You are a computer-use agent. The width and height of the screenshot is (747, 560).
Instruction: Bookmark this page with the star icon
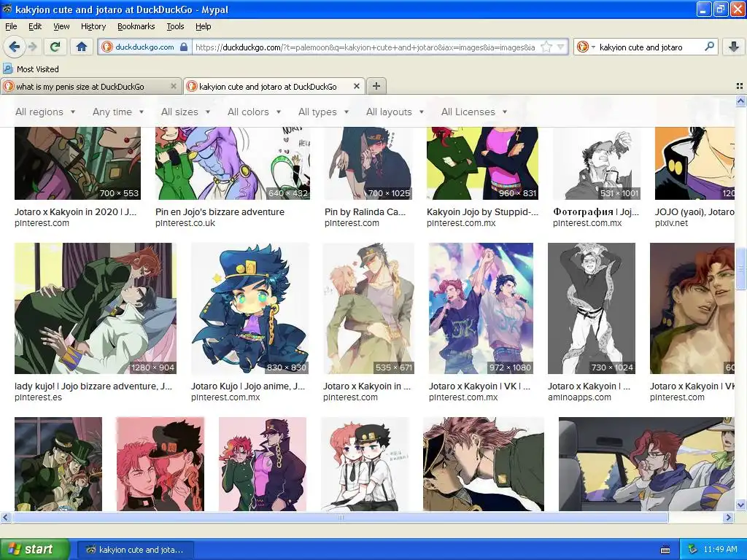point(546,47)
